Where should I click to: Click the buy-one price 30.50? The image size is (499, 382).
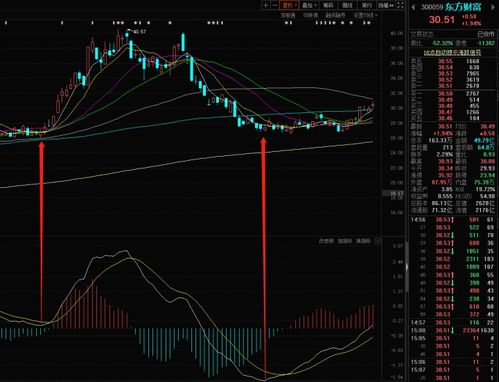445,94
